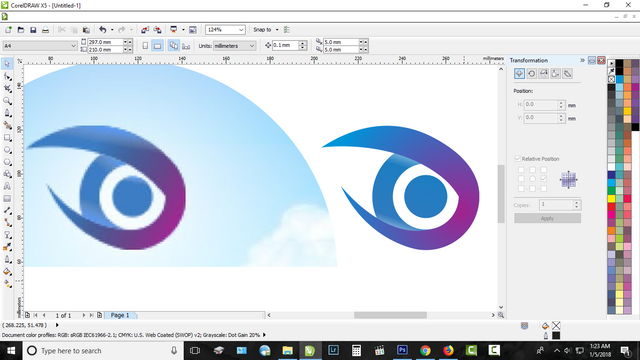640x360 pixels.
Task: Select the Text tool
Action: coord(7,186)
